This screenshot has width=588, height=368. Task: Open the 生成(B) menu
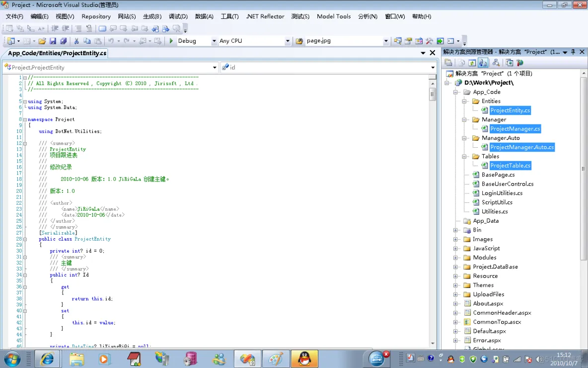tap(152, 16)
